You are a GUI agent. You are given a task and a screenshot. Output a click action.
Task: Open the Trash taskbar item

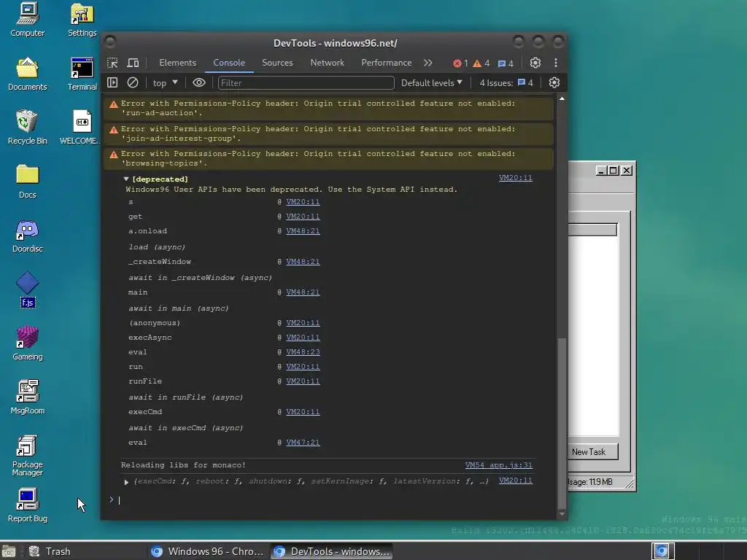50,551
